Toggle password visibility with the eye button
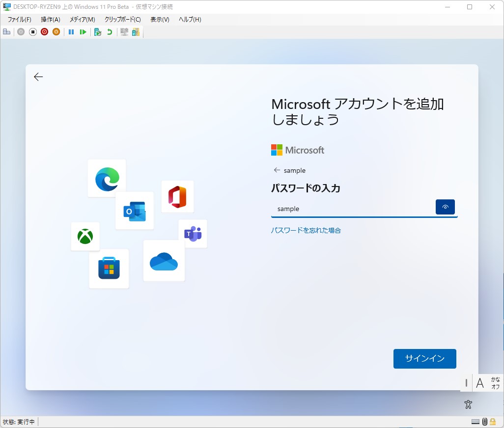 click(x=445, y=207)
